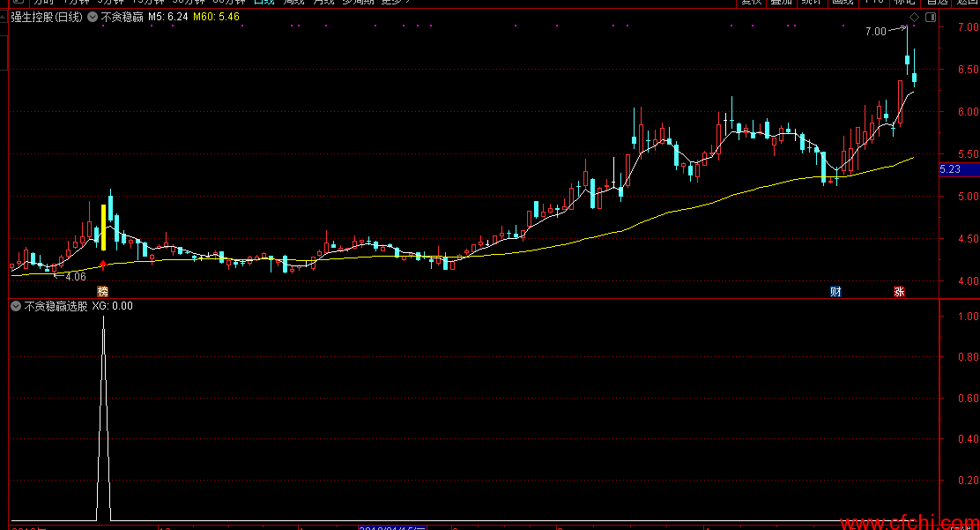The height and width of the screenshot is (530, 980).
Task: Click the 5.00 price axis label
Action: tap(969, 197)
